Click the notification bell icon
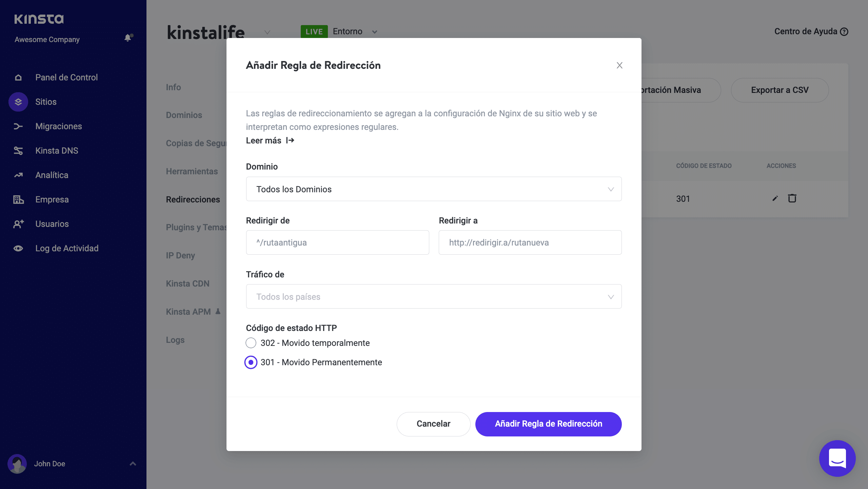868x489 pixels. [x=128, y=38]
